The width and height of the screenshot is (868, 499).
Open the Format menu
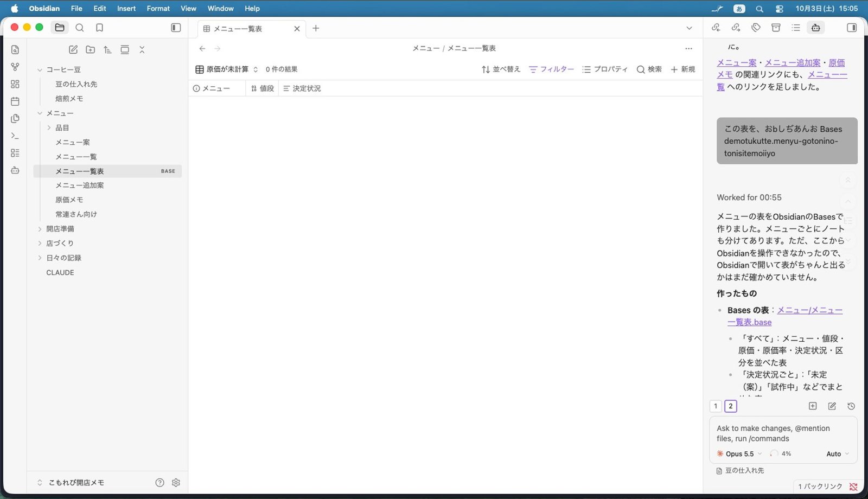point(158,8)
